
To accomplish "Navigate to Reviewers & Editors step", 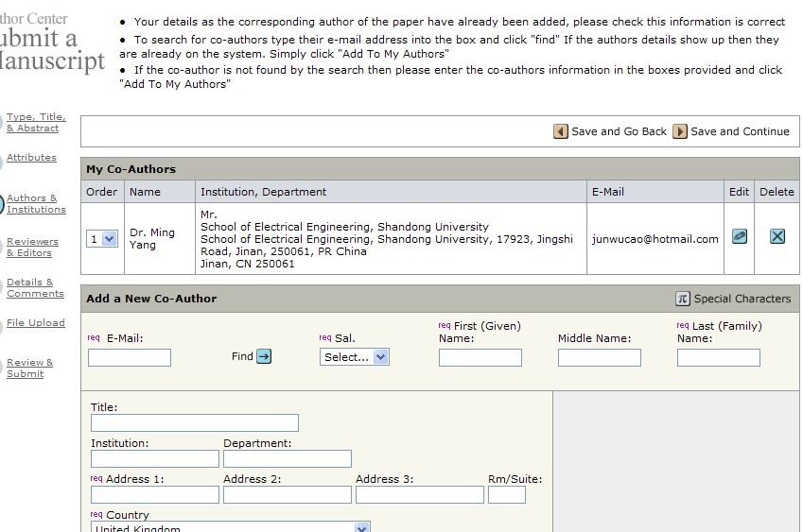I will 32,247.
